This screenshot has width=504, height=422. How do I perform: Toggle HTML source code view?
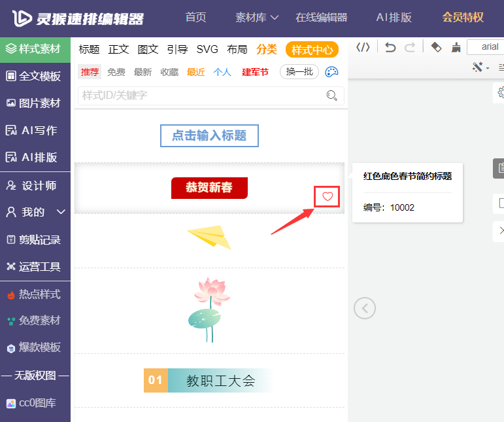tap(363, 47)
